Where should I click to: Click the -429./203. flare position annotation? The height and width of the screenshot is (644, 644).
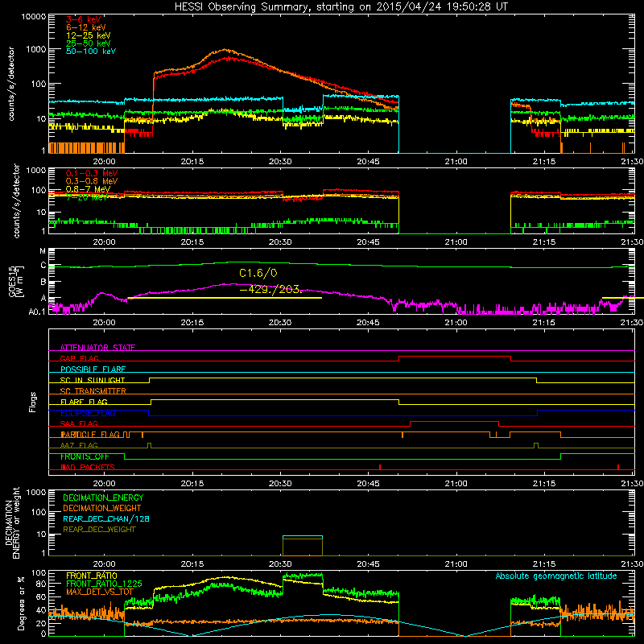(270, 289)
